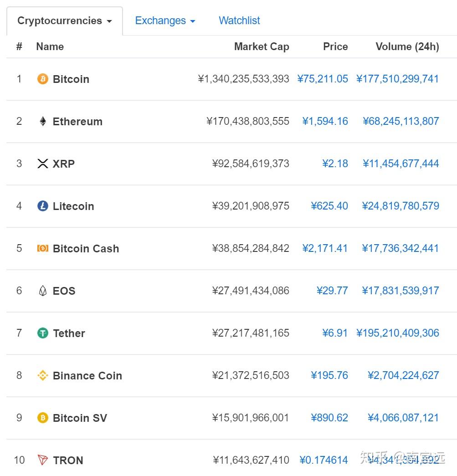Click Tether 24h volume ¥195,210,409,306
The height and width of the screenshot is (476, 457).
(398, 333)
